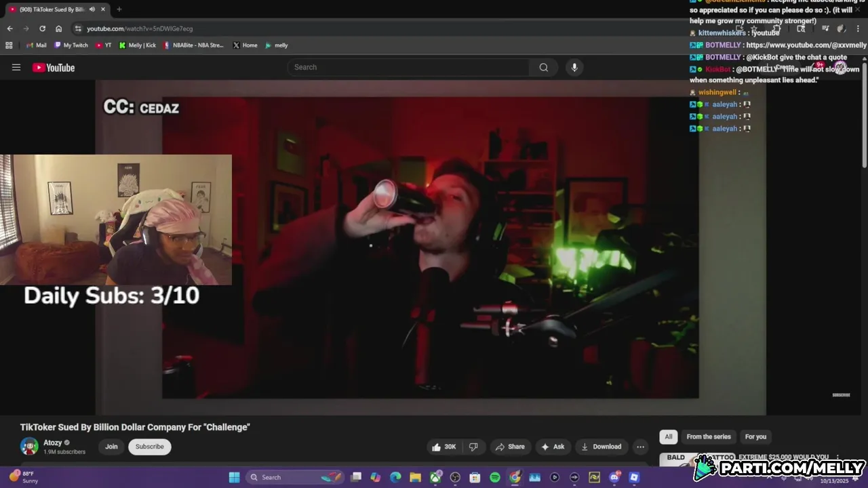Open the X Home bookmark

pos(245,45)
